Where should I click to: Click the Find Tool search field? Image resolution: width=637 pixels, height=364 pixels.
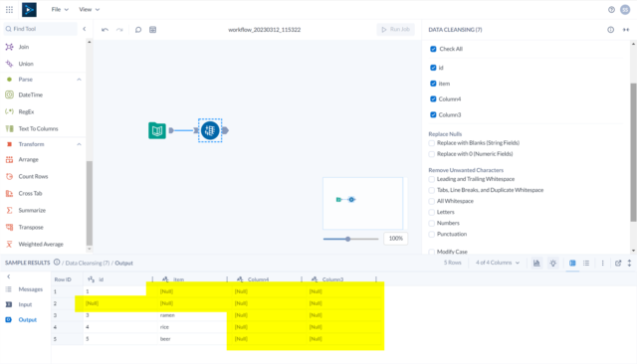pyautogui.click(x=41, y=29)
